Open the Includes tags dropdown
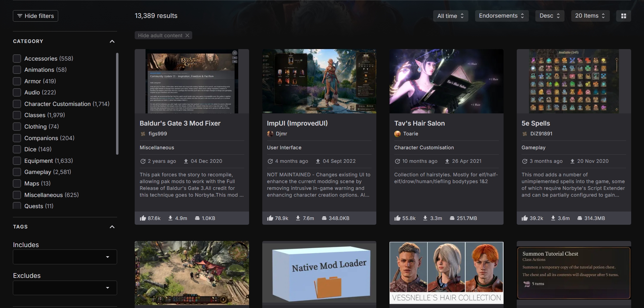Viewport: 644px width, 308px height. pyautogui.click(x=65, y=257)
